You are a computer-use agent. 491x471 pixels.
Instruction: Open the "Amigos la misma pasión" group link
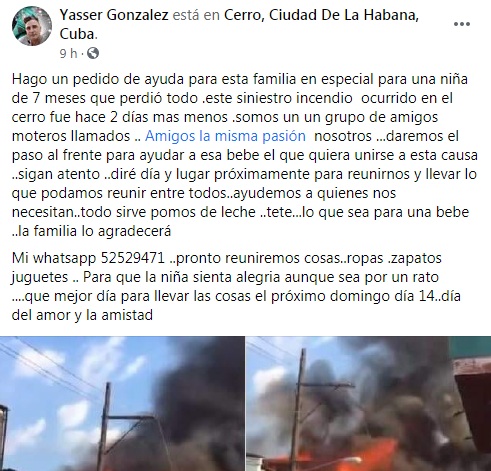tap(225, 136)
